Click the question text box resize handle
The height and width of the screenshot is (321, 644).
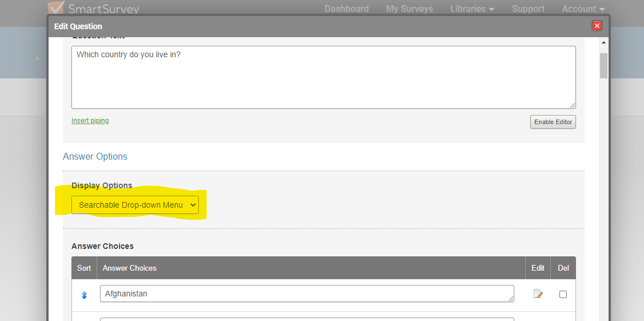572,105
